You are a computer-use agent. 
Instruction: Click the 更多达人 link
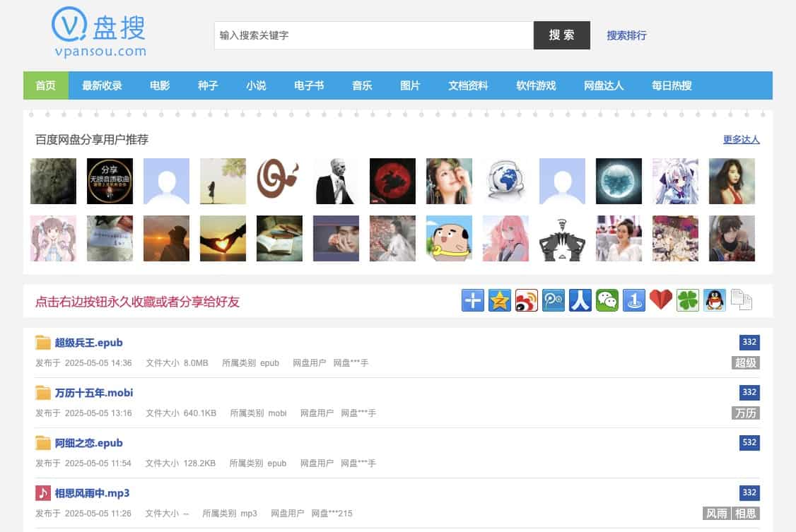point(741,139)
